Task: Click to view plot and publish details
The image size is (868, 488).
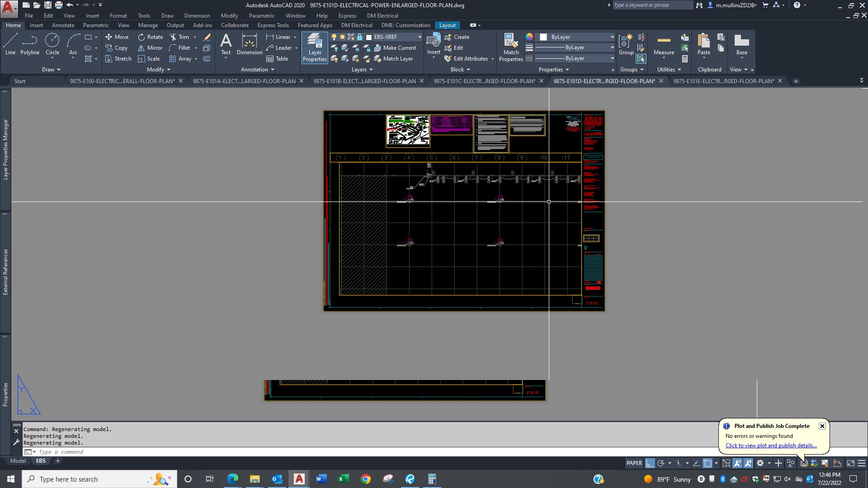Action: pos(771,446)
